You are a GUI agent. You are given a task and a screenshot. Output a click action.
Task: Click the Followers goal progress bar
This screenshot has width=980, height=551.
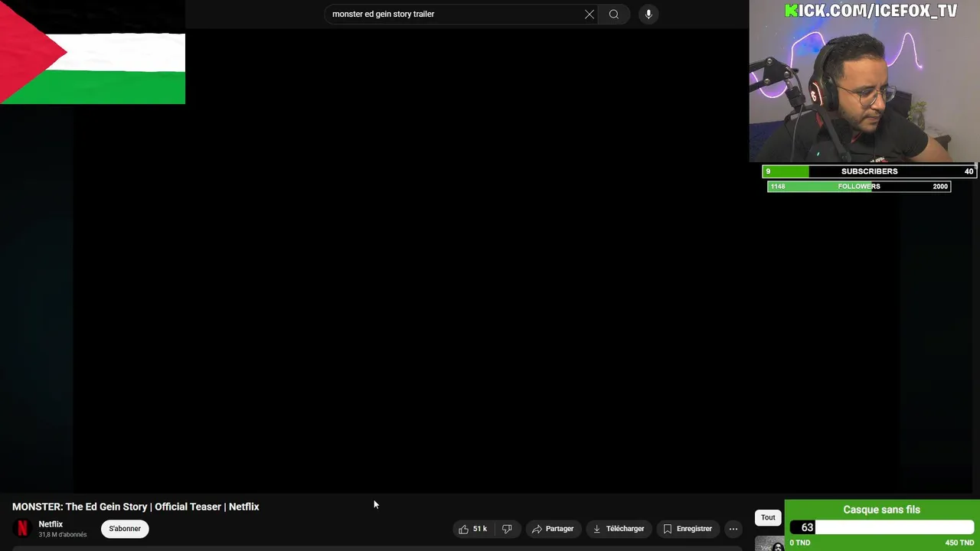859,186
